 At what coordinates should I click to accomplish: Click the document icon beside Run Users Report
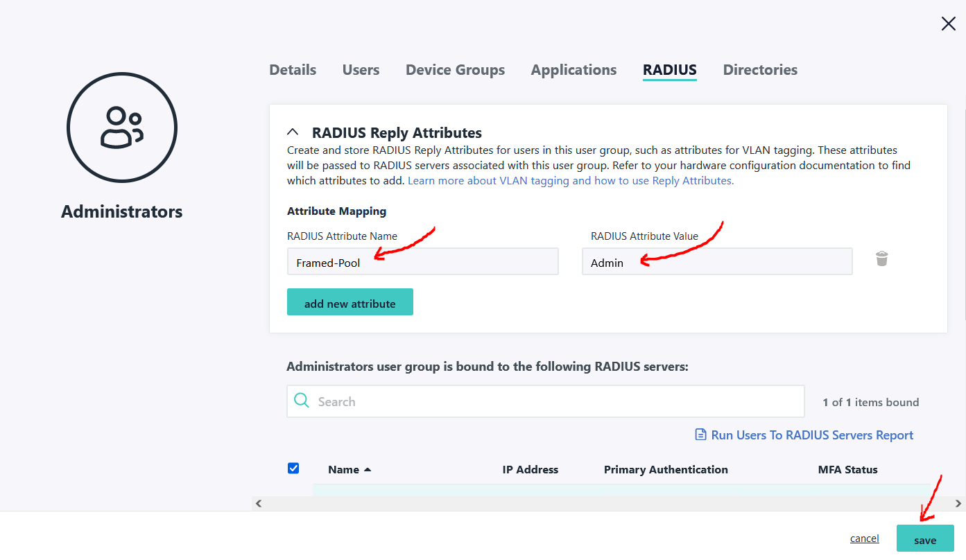click(x=700, y=434)
